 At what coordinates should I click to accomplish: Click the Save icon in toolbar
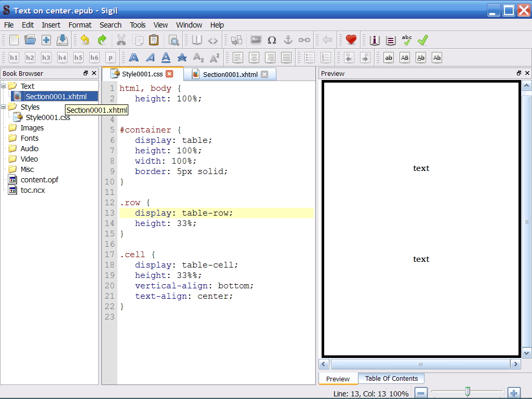click(x=62, y=40)
